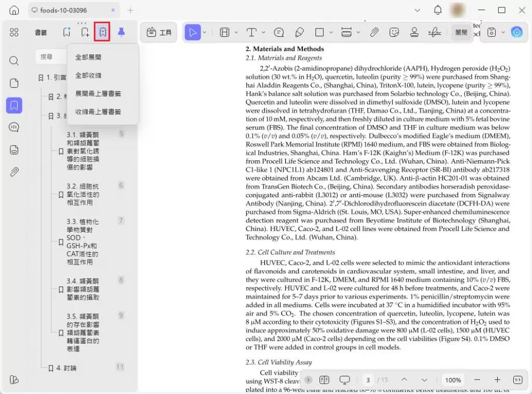This screenshot has width=532, height=394.
Task: Toggle the pin to keep bookmarks panel open
Action: point(121,32)
